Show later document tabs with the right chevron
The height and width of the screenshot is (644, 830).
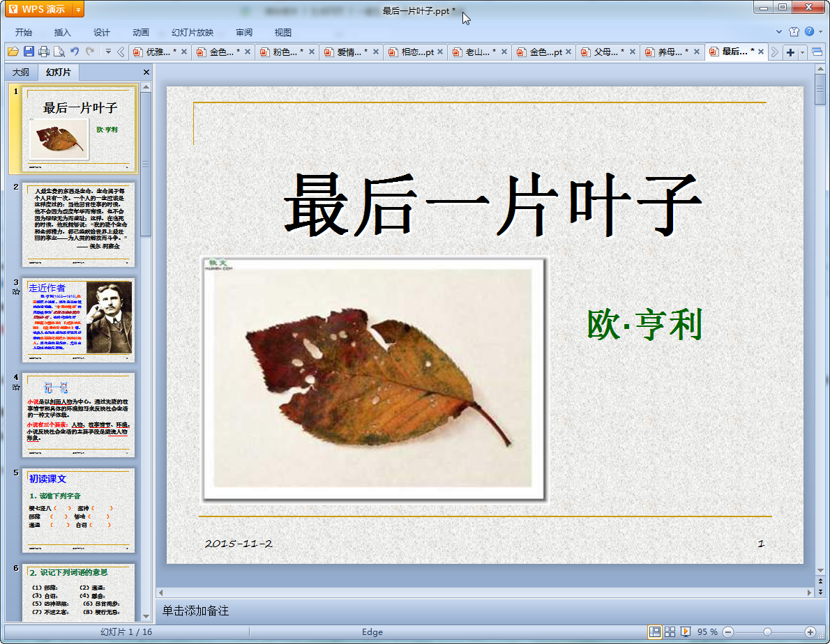[x=774, y=52]
